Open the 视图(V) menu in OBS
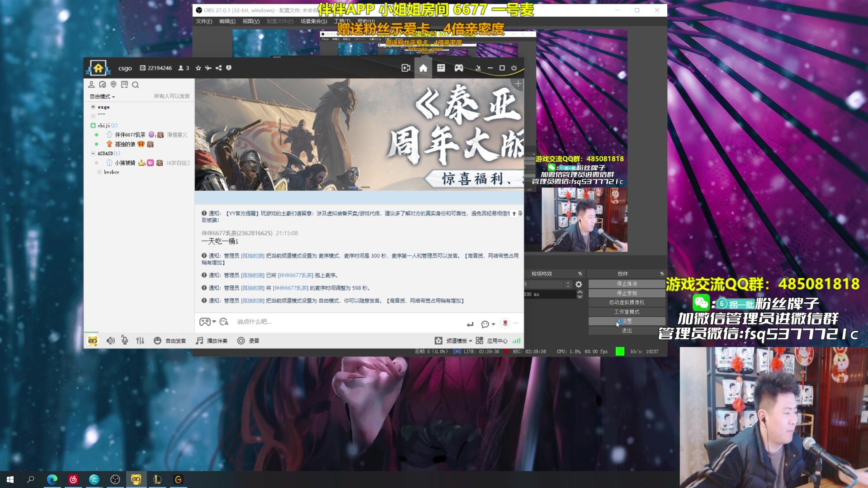 (251, 21)
